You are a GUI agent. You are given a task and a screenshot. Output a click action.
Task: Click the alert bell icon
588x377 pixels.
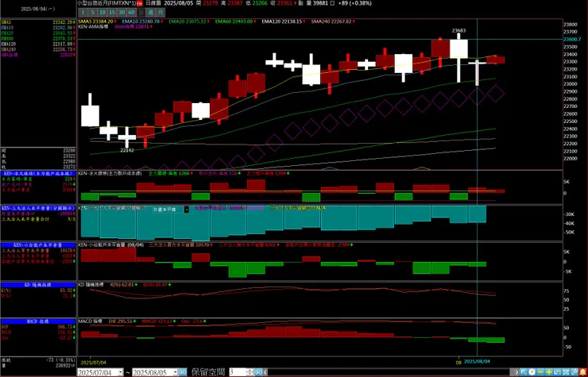(x=582, y=372)
